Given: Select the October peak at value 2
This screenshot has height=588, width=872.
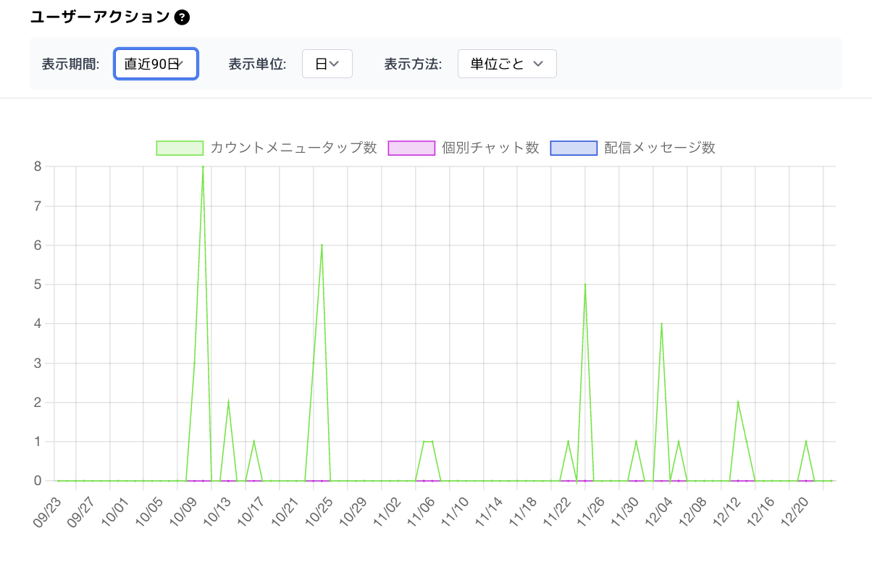Looking at the screenshot, I should pos(228,402).
